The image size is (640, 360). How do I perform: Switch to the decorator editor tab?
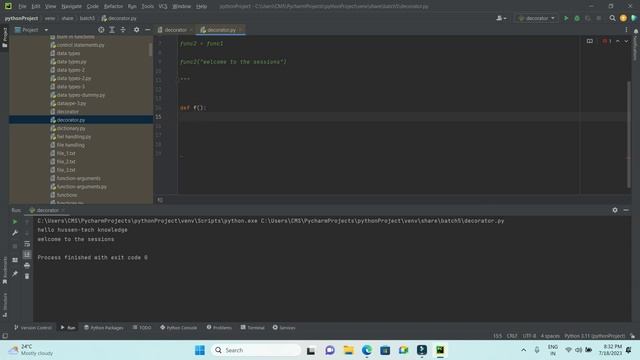pos(176,30)
